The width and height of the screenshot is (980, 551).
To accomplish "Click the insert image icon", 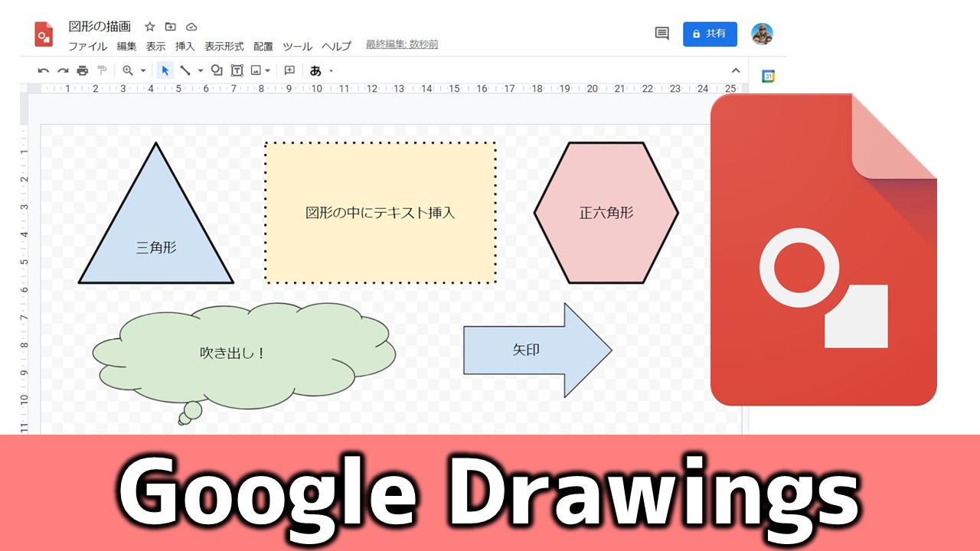I will pos(256,70).
